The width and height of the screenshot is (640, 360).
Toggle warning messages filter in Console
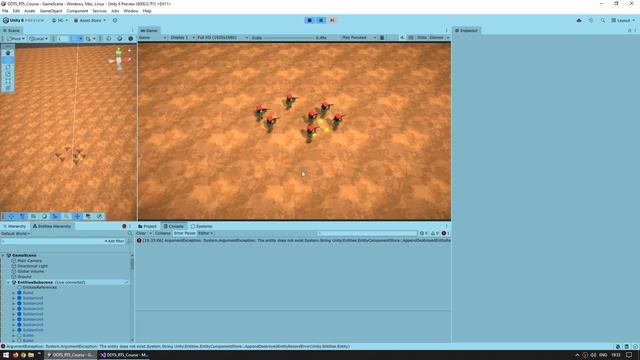[434, 233]
